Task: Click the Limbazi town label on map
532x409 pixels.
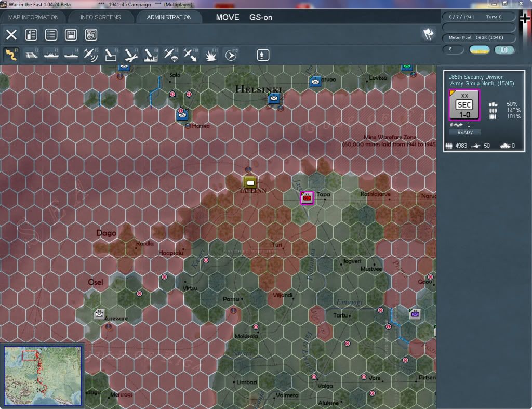Action: [x=247, y=382]
